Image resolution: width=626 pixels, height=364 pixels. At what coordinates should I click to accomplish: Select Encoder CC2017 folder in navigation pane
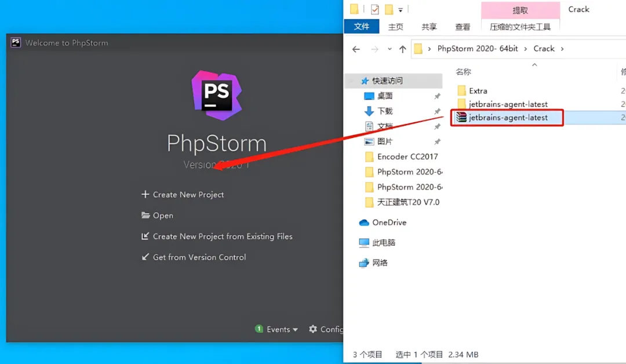coord(407,156)
